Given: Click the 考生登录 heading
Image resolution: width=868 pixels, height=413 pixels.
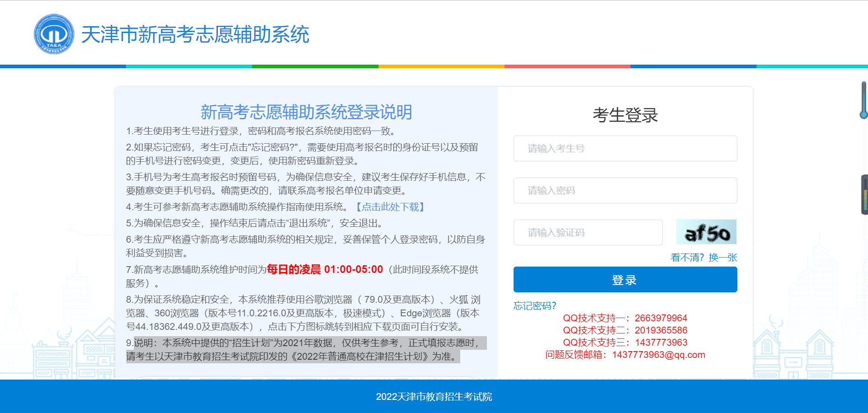Looking at the screenshot, I should [x=625, y=115].
